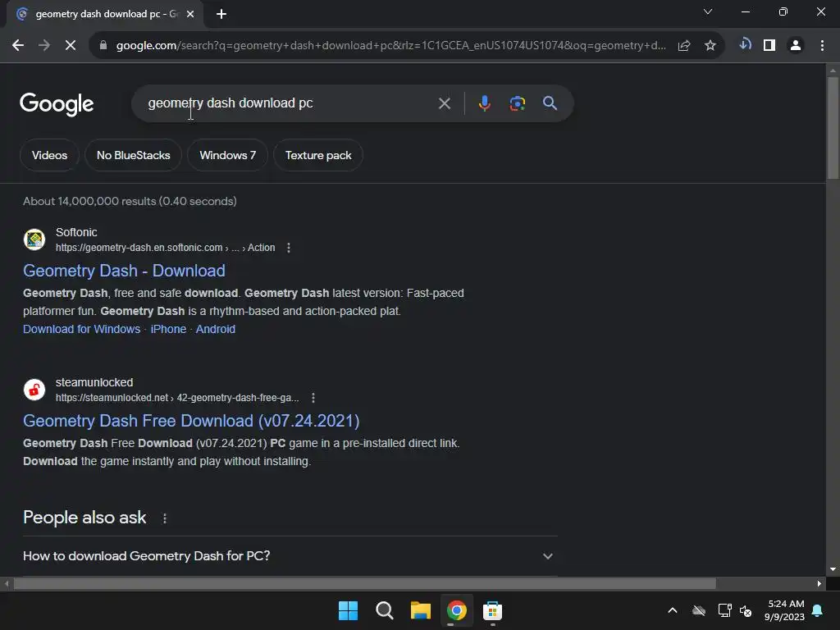Click the steamunlocked.net URL breadcrumb
The width and height of the screenshot is (840, 630).
coord(177,398)
